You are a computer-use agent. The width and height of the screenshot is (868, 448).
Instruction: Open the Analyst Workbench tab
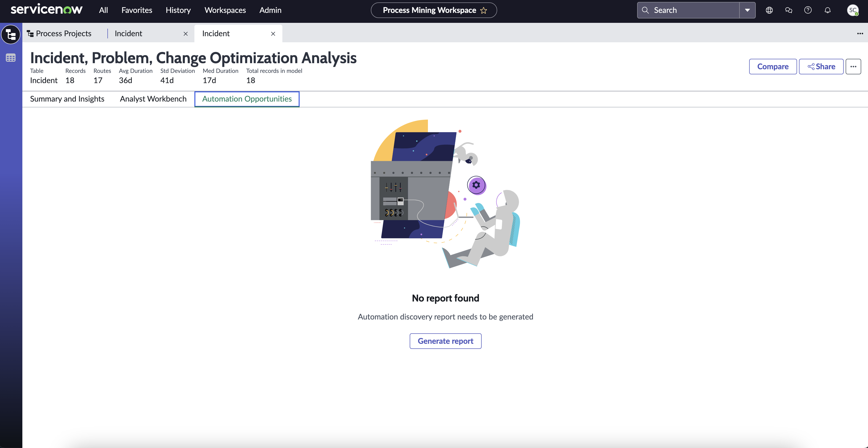(x=153, y=99)
